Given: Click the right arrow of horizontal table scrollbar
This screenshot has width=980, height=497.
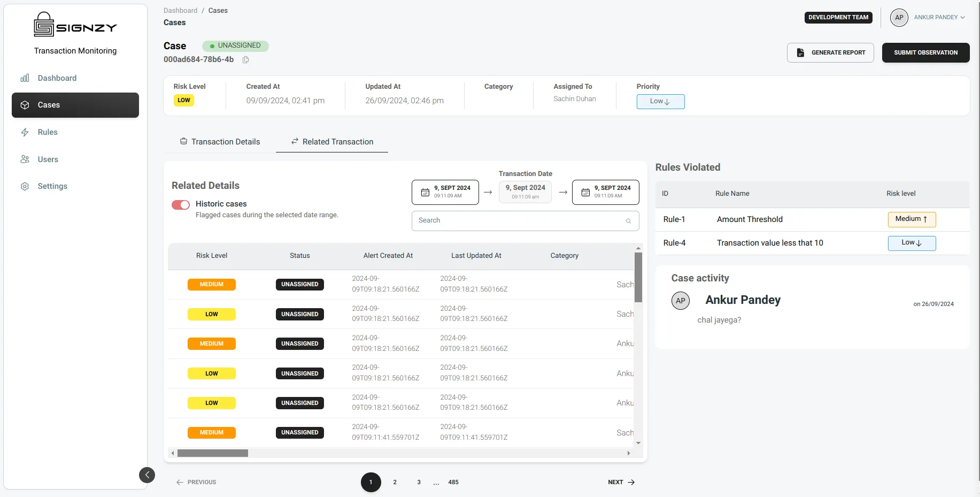Looking at the screenshot, I should 628,453.
